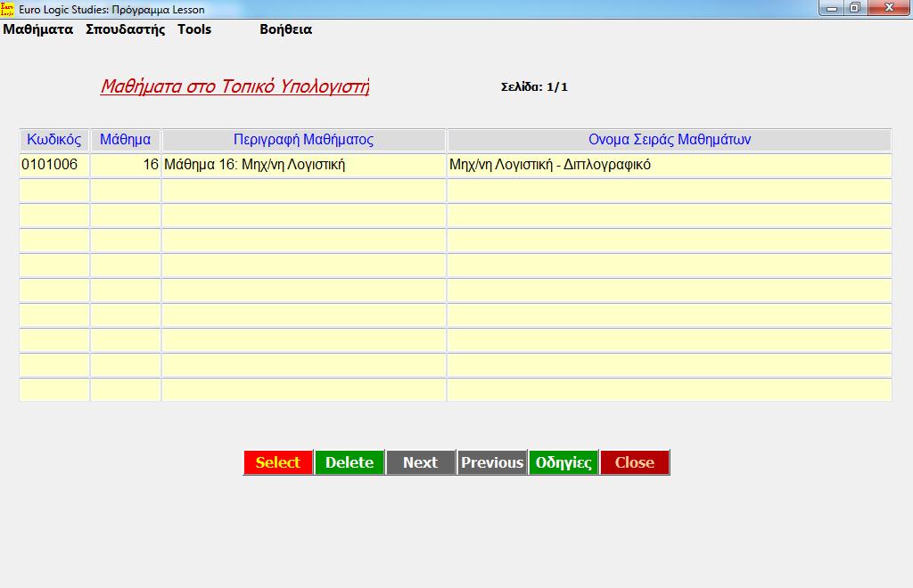This screenshot has width=913, height=588.
Task: Click the Κωδικός column header
Action: point(54,140)
